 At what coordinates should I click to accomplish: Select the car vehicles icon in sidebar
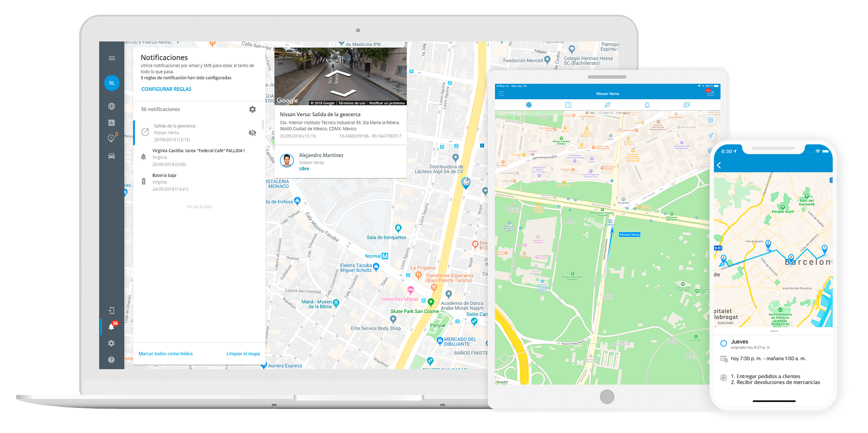click(112, 156)
